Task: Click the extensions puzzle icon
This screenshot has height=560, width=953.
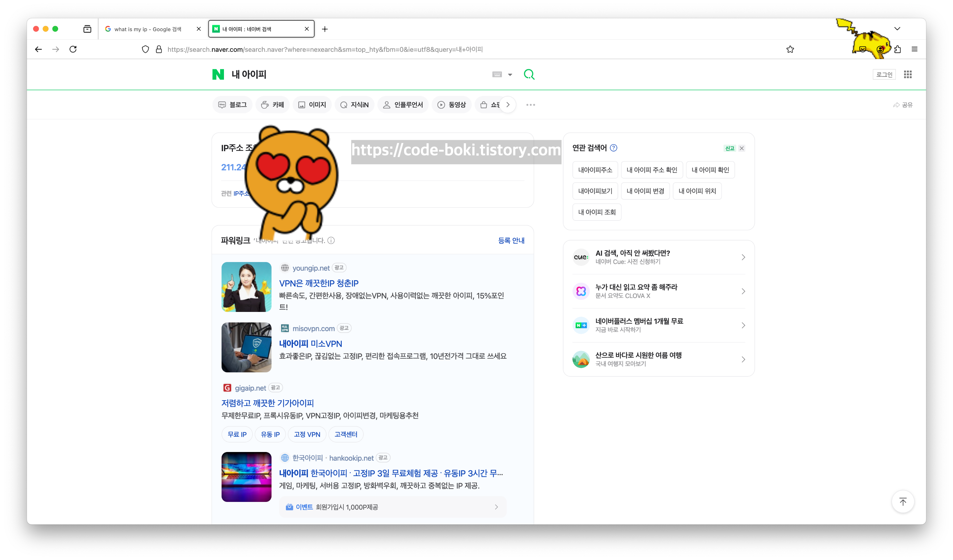Action: pyautogui.click(x=897, y=49)
